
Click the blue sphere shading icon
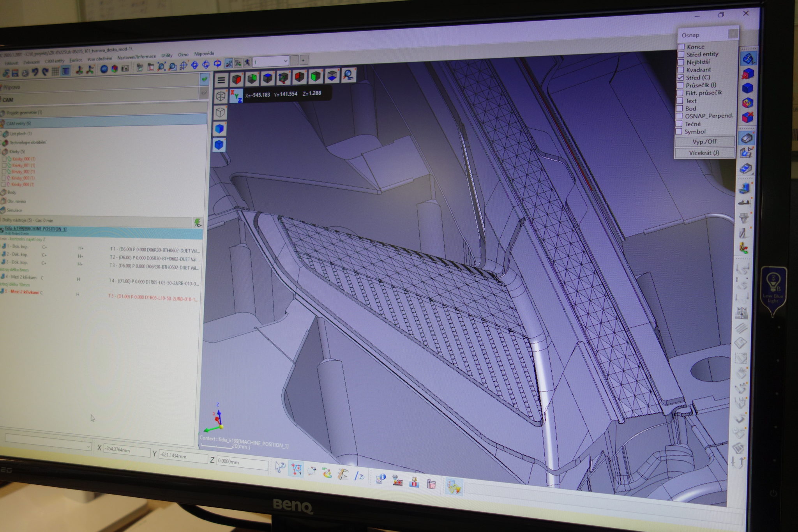pos(104,69)
